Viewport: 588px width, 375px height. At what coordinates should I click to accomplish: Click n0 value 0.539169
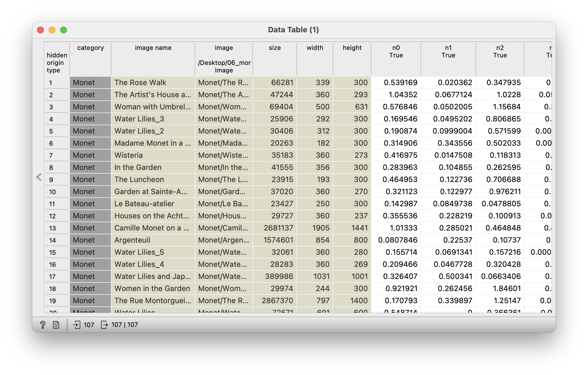[396, 82]
